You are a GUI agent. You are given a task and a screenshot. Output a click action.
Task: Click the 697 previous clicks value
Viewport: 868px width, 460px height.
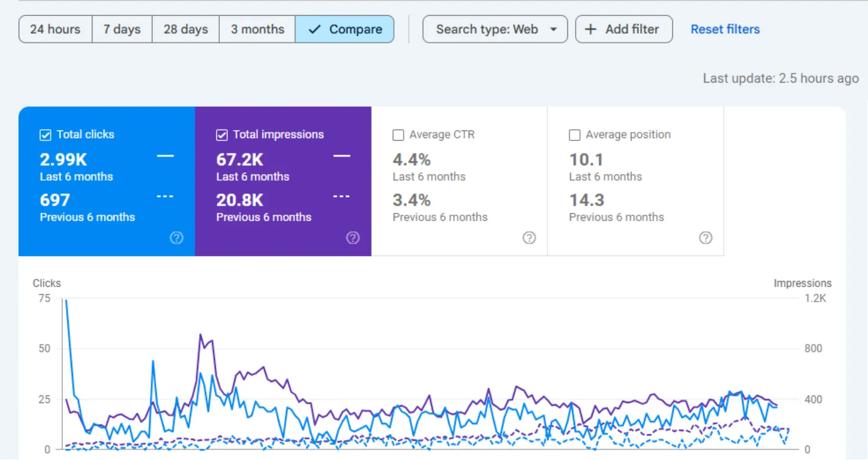tap(55, 200)
